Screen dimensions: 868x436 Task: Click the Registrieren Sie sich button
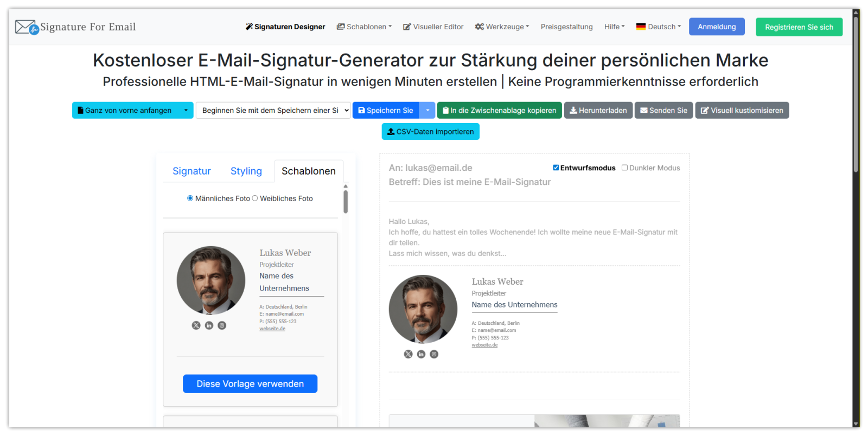point(799,26)
